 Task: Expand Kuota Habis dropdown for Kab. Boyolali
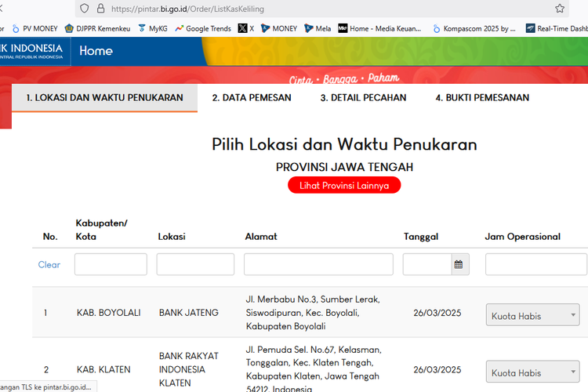(533, 316)
